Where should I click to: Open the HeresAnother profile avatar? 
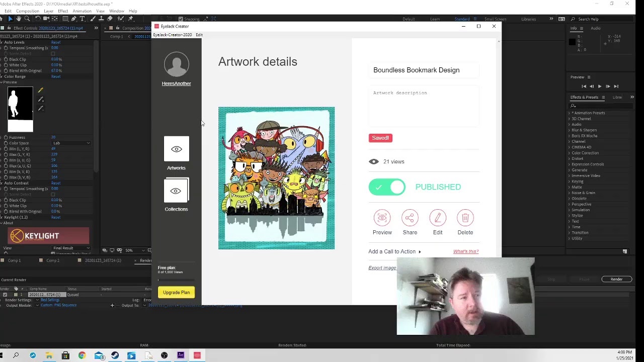pyautogui.click(x=176, y=64)
